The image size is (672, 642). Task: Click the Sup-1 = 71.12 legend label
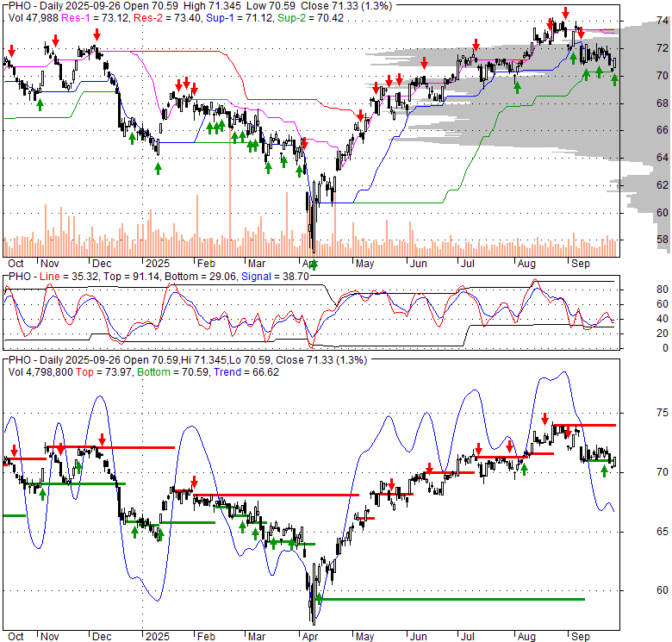coord(240,18)
